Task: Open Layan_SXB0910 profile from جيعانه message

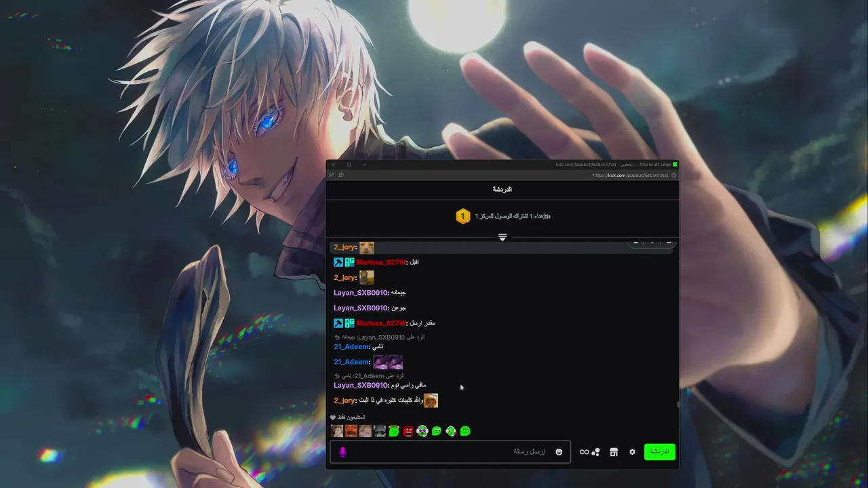Action: point(361,293)
